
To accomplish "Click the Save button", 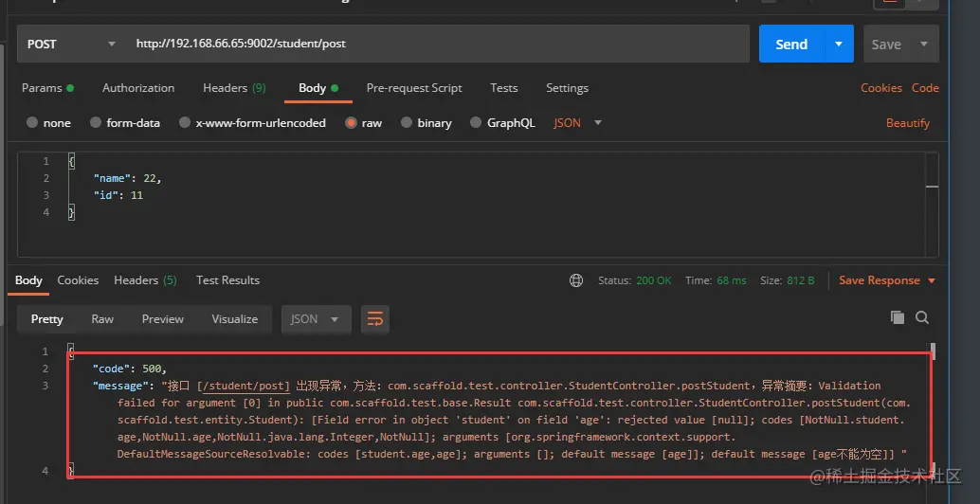I will [x=886, y=44].
